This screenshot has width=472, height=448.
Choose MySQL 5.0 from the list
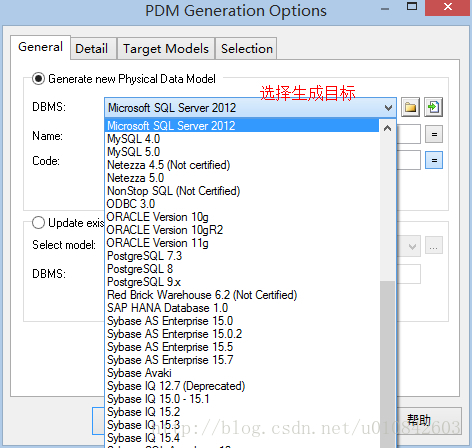[x=242, y=152]
